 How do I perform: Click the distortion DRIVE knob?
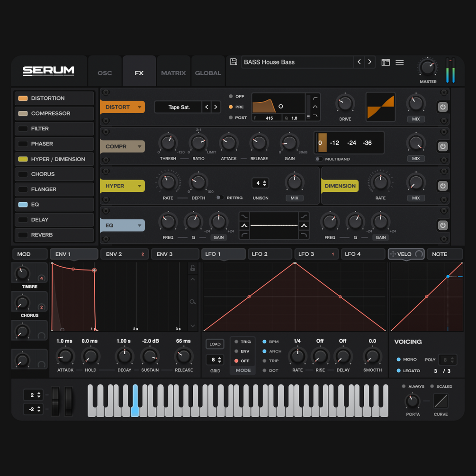345,104
